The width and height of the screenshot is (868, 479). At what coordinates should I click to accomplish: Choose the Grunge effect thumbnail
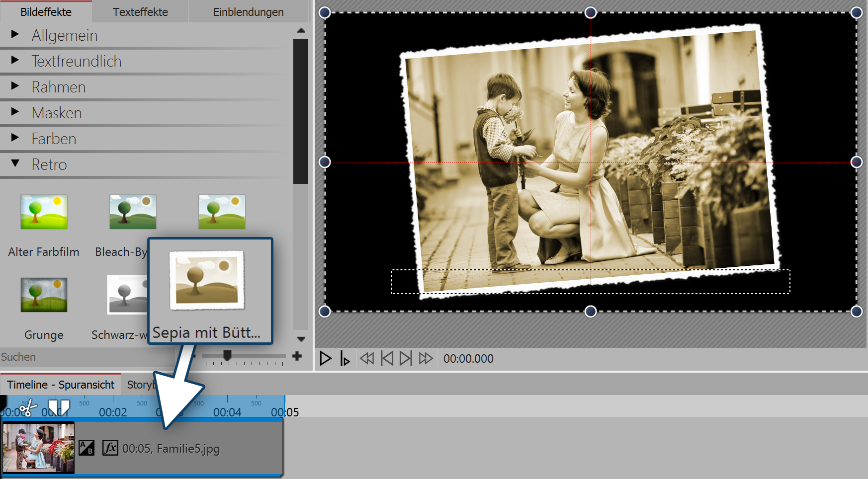click(x=44, y=295)
